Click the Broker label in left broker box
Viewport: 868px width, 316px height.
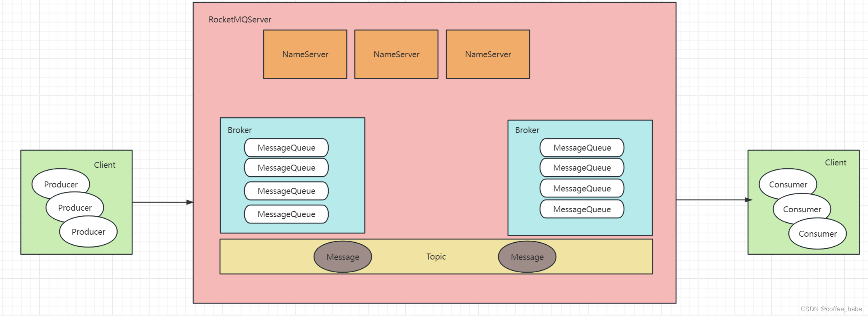click(240, 130)
